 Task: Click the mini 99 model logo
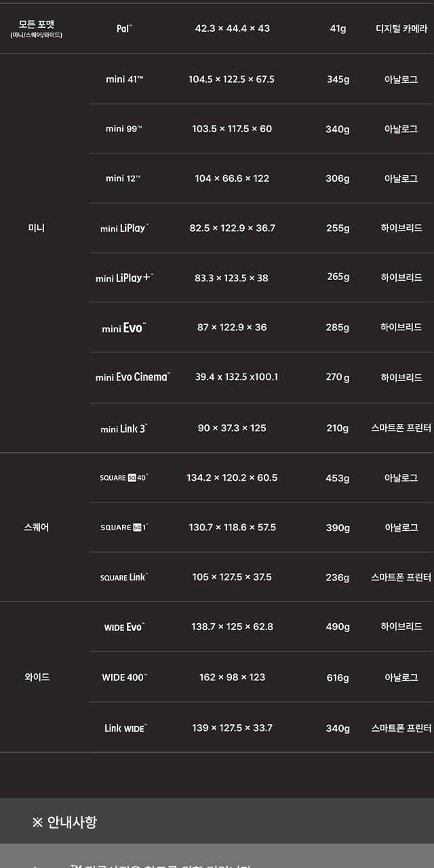click(x=123, y=129)
